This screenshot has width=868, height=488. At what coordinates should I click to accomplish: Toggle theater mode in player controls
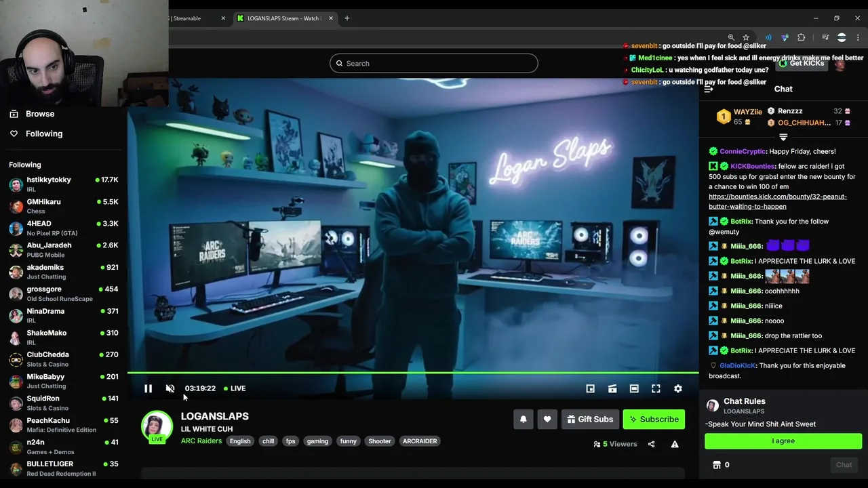pyautogui.click(x=634, y=388)
